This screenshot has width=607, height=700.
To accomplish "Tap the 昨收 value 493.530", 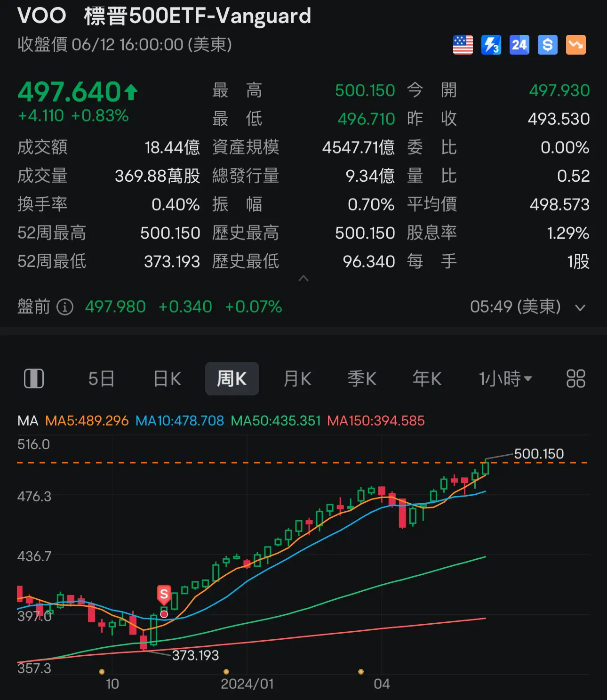I will click(559, 119).
